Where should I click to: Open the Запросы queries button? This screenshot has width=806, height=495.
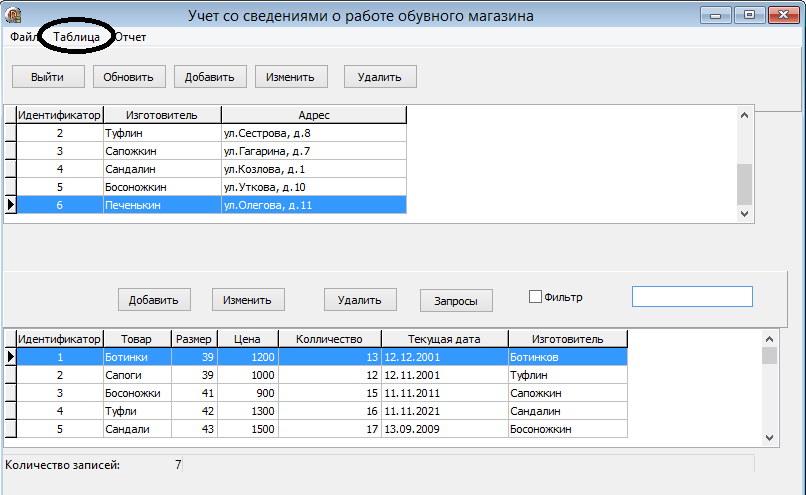456,301
